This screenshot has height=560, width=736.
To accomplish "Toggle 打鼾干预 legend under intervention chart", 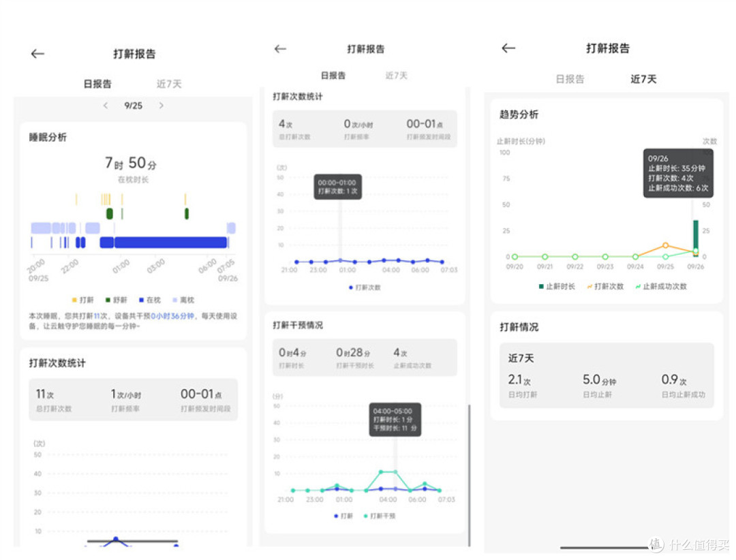I will [x=380, y=516].
